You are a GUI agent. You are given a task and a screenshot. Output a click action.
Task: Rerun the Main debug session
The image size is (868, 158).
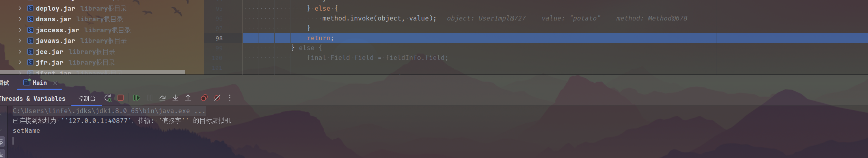(x=108, y=98)
